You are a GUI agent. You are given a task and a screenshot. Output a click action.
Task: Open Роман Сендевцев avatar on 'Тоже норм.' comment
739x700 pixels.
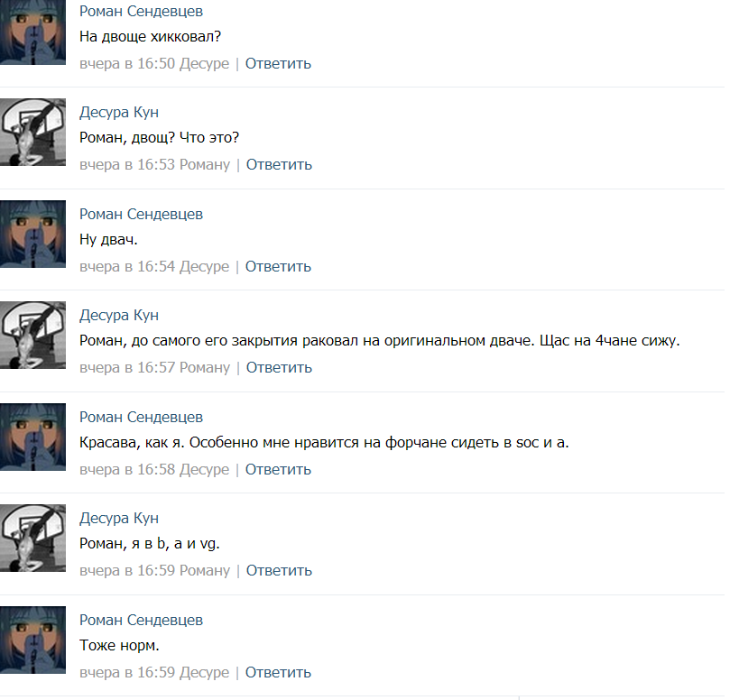[32, 640]
